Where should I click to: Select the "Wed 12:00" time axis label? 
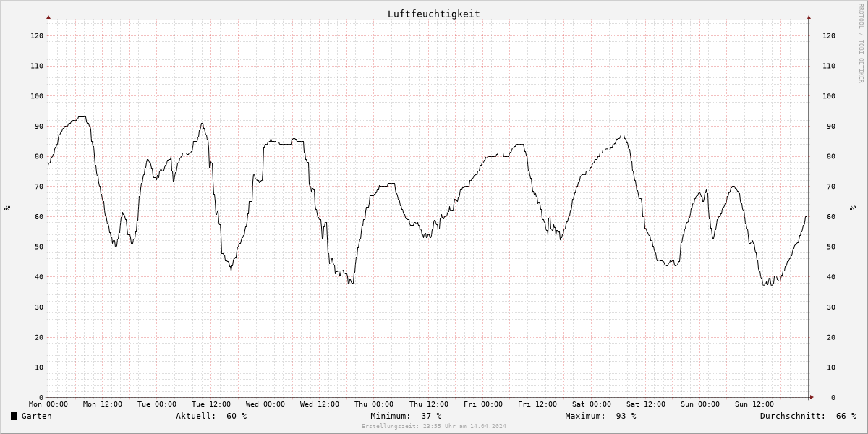pyautogui.click(x=320, y=404)
